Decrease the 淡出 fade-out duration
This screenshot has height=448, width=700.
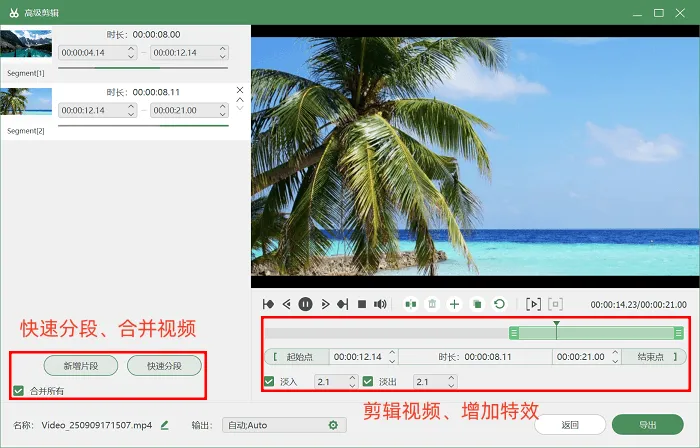[x=451, y=386]
